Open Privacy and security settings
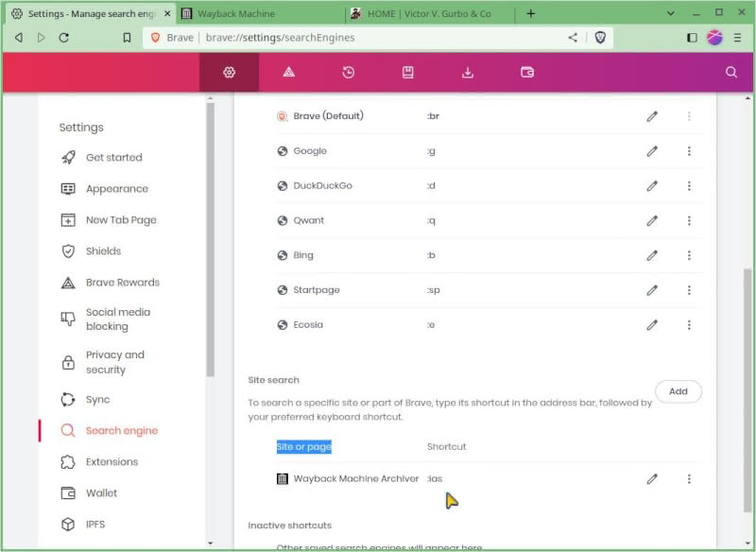Viewport: 756px width, 552px height. click(115, 362)
